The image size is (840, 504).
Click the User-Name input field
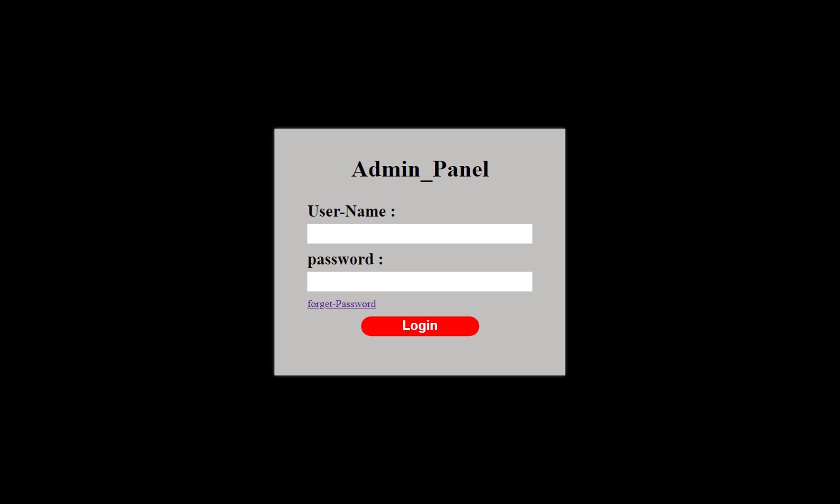pos(419,234)
